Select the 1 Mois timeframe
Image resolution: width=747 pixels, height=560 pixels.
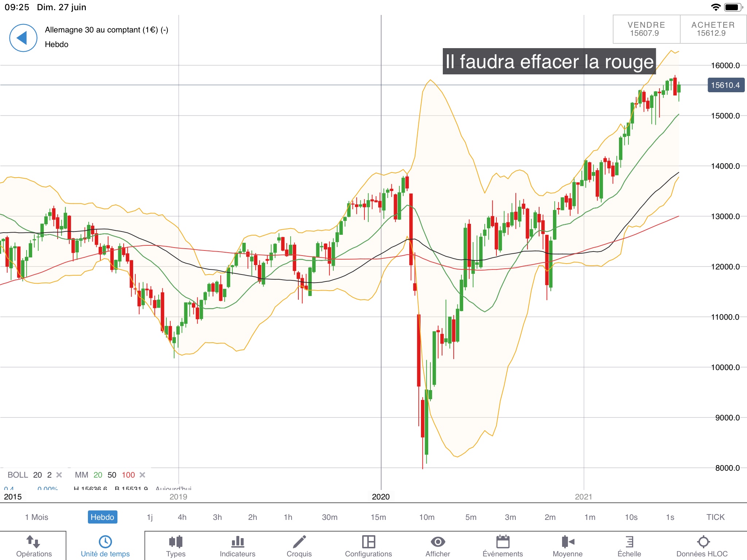pyautogui.click(x=36, y=517)
